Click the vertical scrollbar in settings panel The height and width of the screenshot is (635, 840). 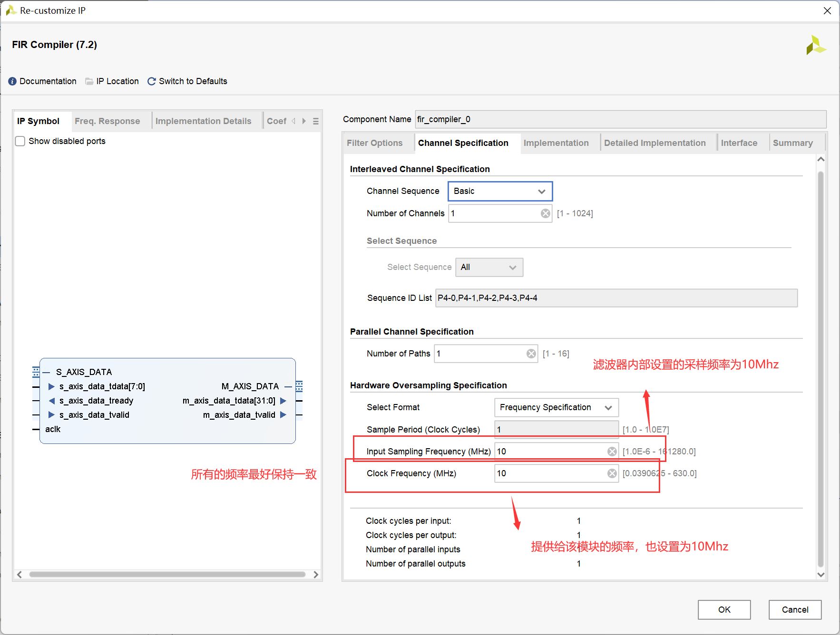(820, 369)
